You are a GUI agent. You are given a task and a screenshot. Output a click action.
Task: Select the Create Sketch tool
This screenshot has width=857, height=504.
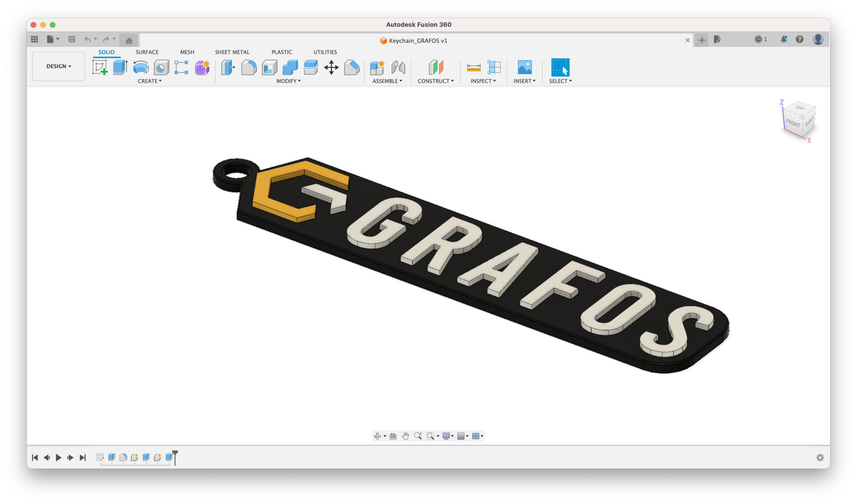[x=100, y=67]
